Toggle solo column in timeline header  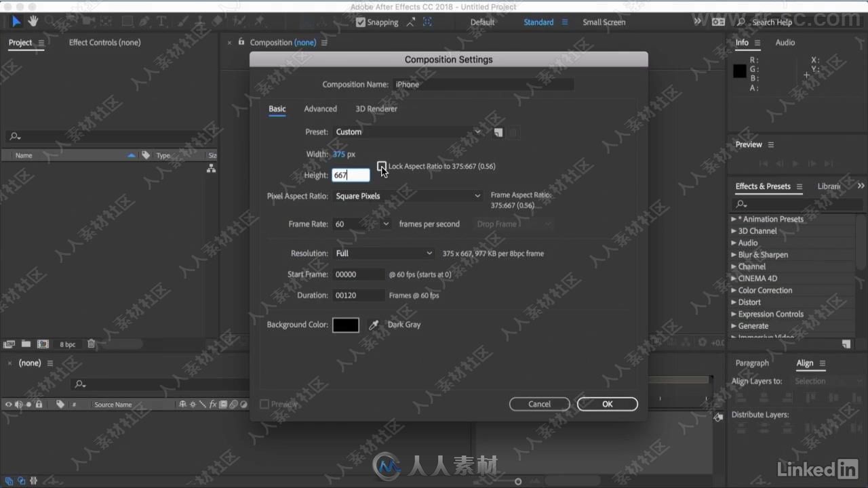(28, 405)
